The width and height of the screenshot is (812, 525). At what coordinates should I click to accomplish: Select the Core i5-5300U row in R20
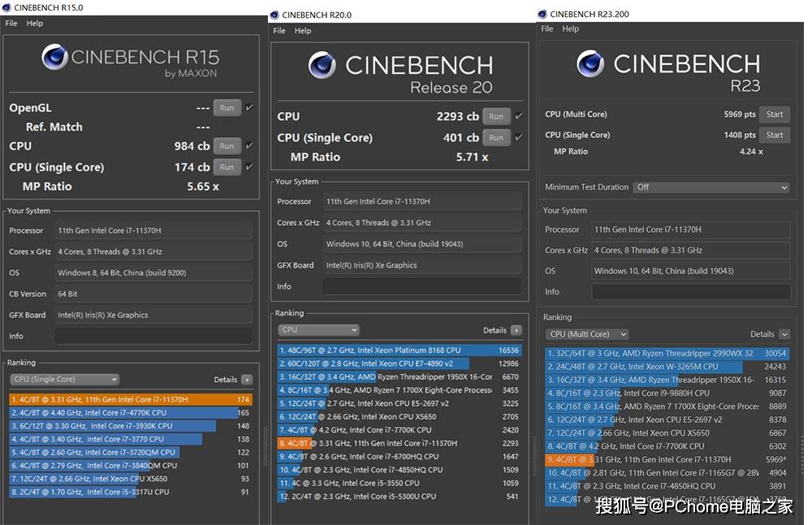tap(400, 496)
